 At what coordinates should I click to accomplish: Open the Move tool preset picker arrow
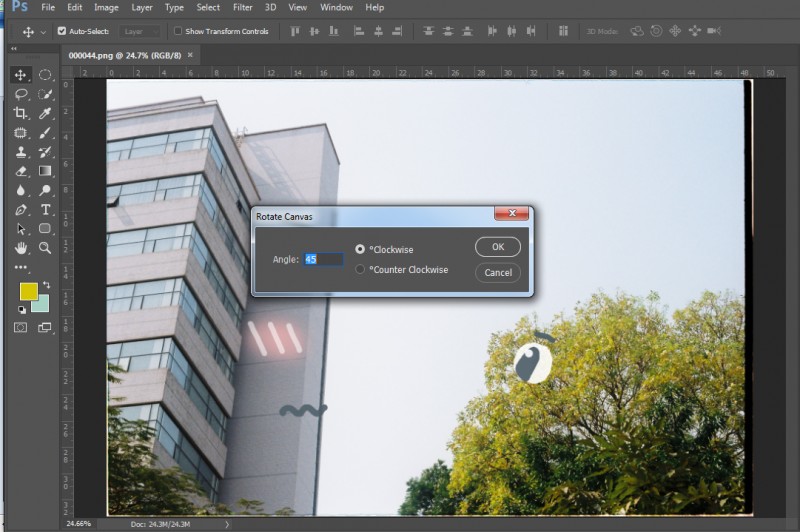point(43,32)
